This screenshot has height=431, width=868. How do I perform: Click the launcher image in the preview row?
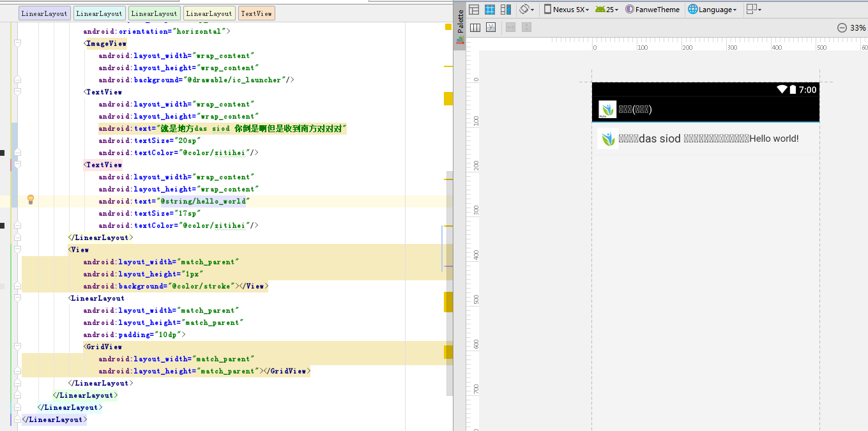pyautogui.click(x=607, y=139)
